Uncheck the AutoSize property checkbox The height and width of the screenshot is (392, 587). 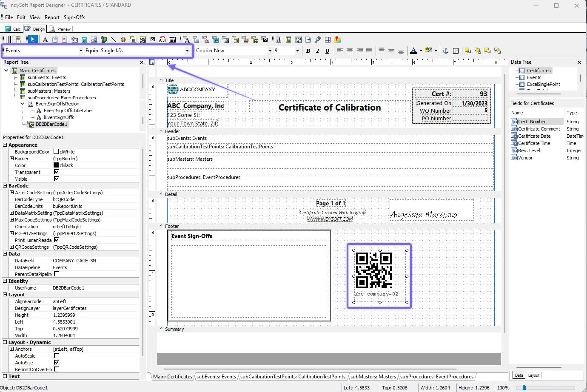pyautogui.click(x=56, y=363)
